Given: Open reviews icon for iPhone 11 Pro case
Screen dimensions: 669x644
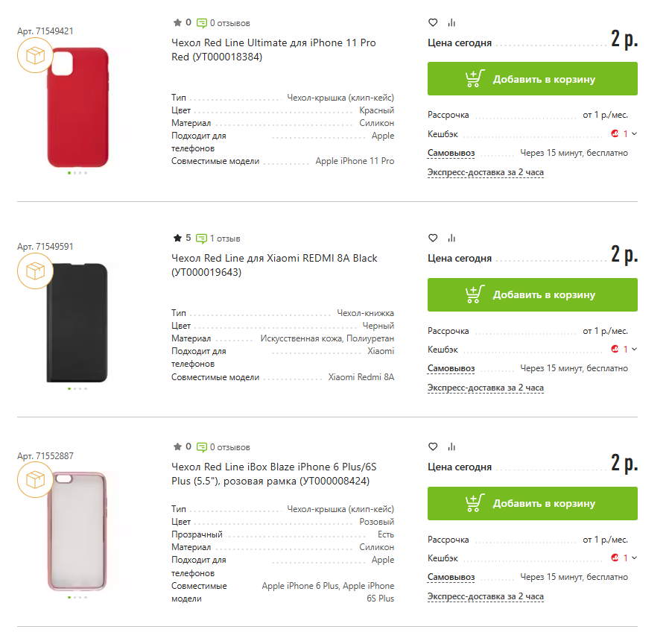Looking at the screenshot, I should (x=201, y=22).
